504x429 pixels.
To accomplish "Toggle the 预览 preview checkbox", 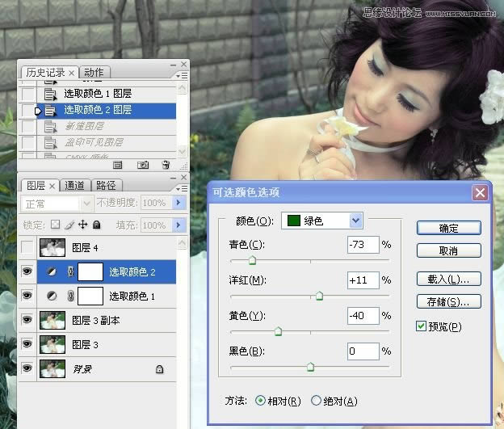I will (421, 326).
